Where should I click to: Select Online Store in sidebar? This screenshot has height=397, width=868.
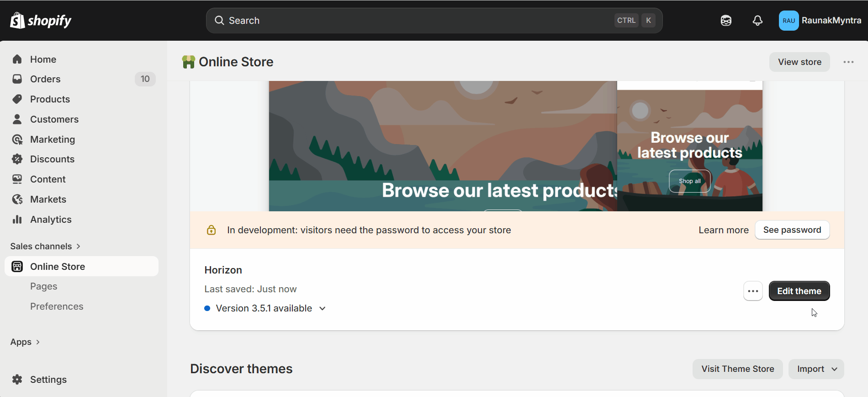(x=81, y=267)
